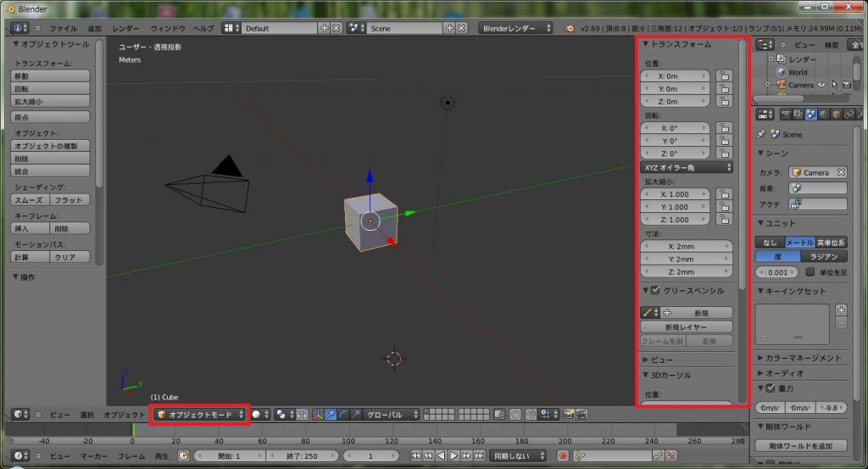868x469 pixels.
Task: Click the timeline preview range clock icon
Action: click(x=183, y=455)
